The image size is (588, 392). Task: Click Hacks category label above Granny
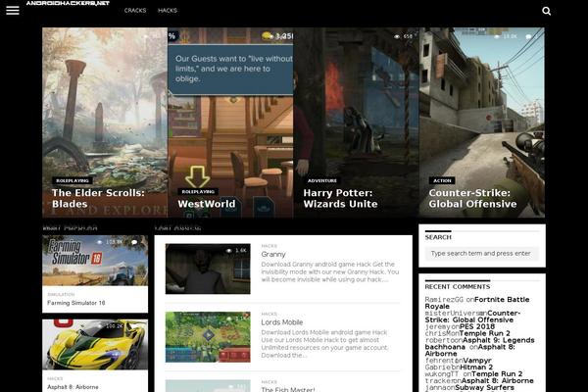pos(269,246)
